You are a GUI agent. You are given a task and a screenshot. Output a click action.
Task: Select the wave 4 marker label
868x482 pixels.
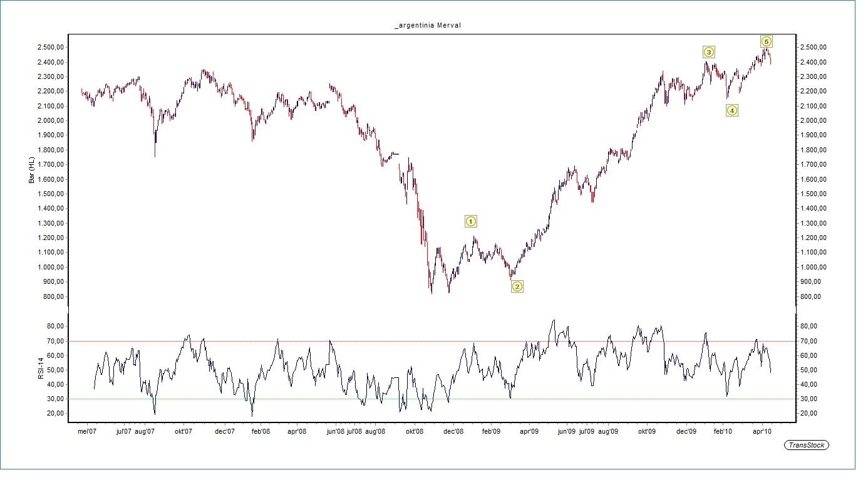click(x=732, y=110)
